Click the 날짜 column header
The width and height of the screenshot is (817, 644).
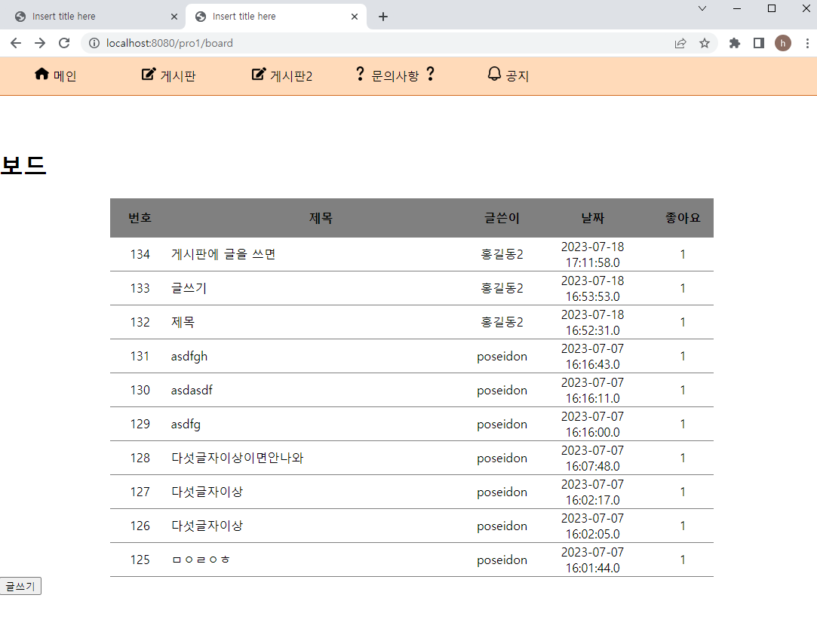[x=592, y=218]
